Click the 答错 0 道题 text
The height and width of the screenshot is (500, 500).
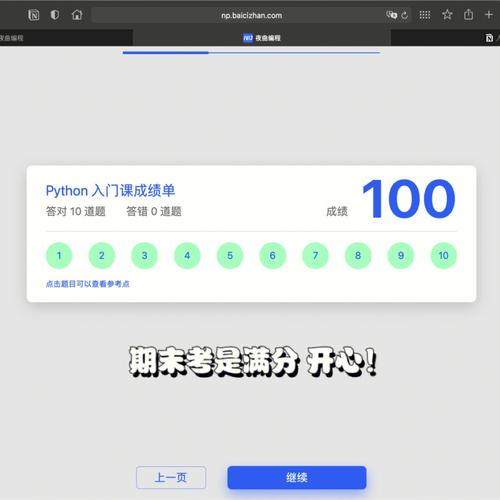[x=154, y=211]
